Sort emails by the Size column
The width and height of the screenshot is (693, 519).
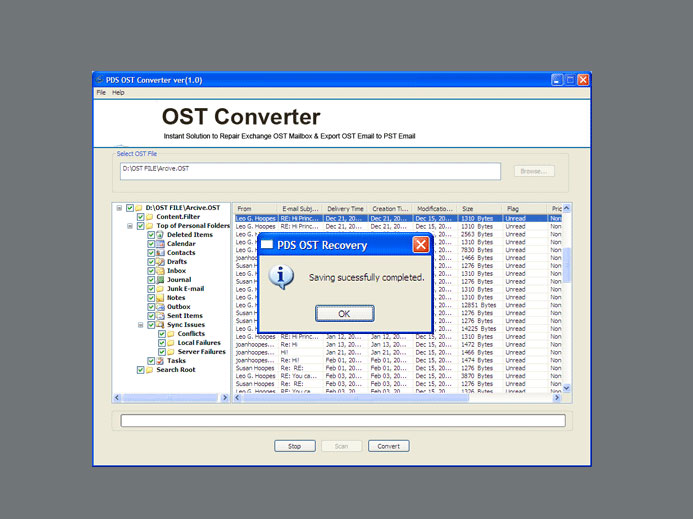(x=480, y=209)
